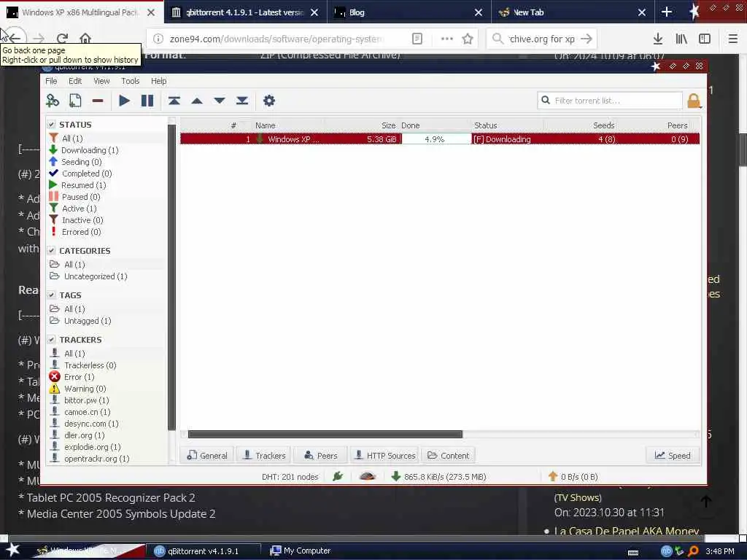This screenshot has height=560, width=747.
Task: Toggle the TAGS section checkbox
Action: (52, 295)
